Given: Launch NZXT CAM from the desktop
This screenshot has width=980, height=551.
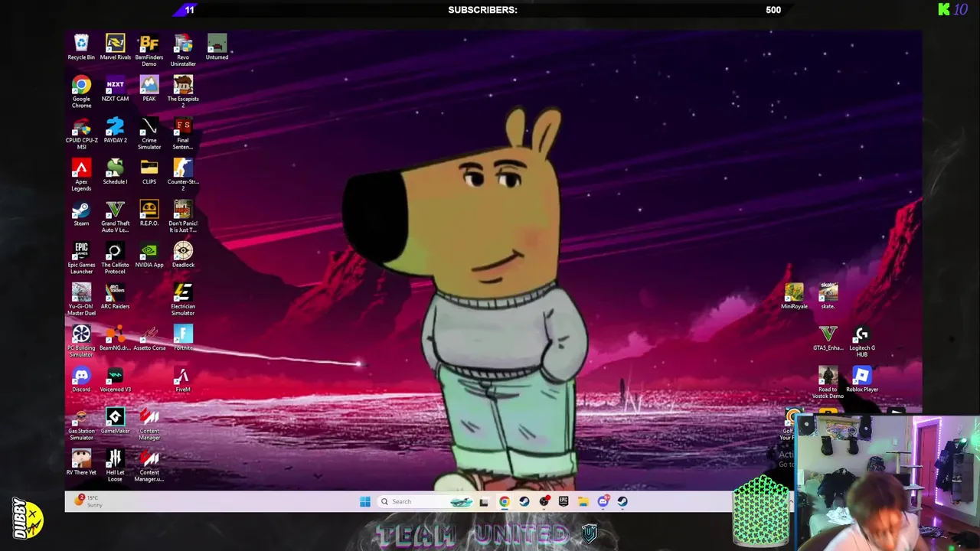Looking at the screenshot, I should click(x=115, y=89).
